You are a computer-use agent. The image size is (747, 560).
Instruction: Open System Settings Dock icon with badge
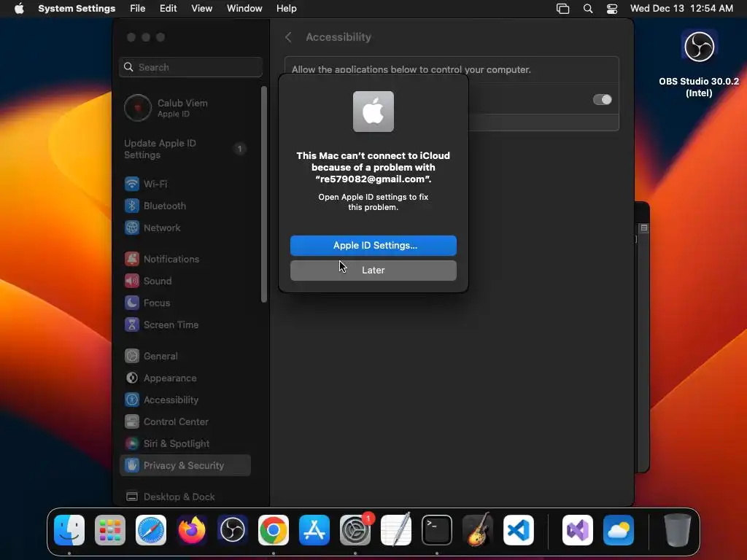point(355,530)
